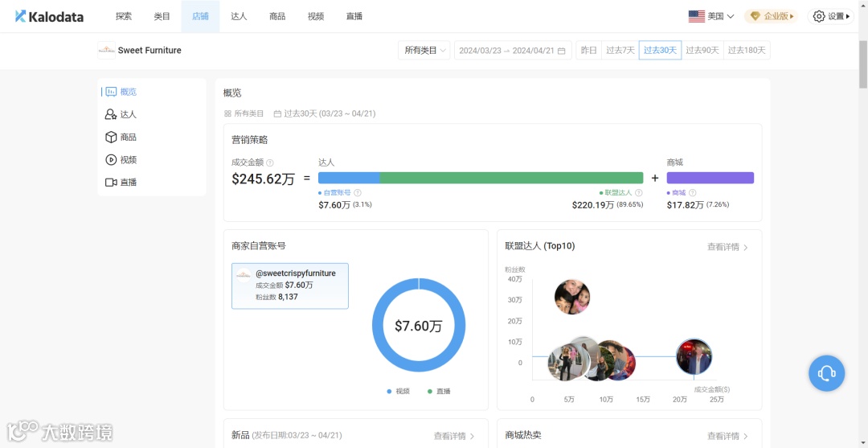Click the diamond icon beside 企业版

(755, 17)
